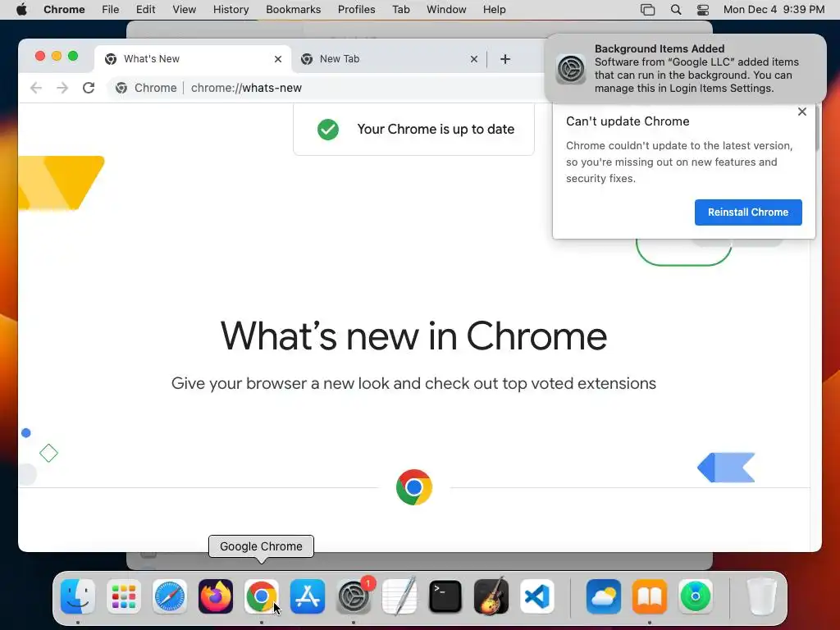
Task: Open the Trash in the Dock
Action: click(x=761, y=596)
